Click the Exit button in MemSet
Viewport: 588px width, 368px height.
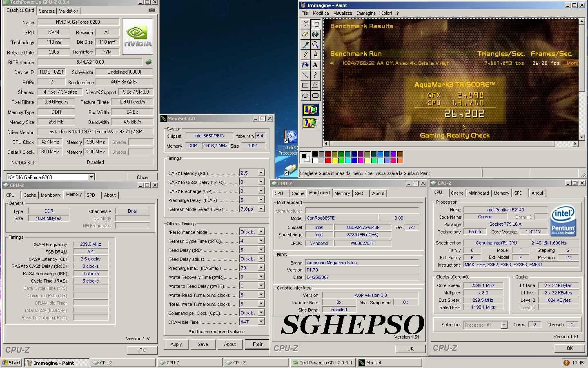[x=258, y=344]
